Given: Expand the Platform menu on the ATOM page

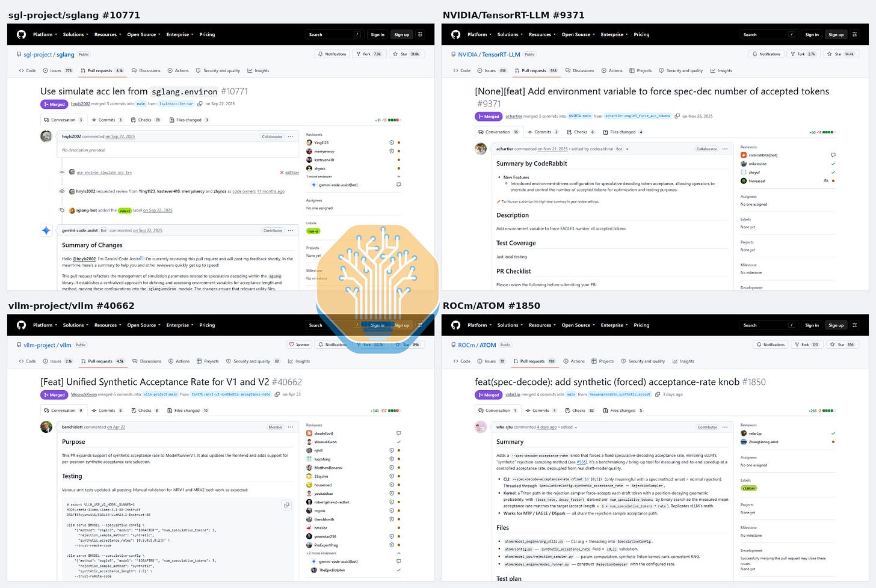Looking at the screenshot, I should 478,325.
